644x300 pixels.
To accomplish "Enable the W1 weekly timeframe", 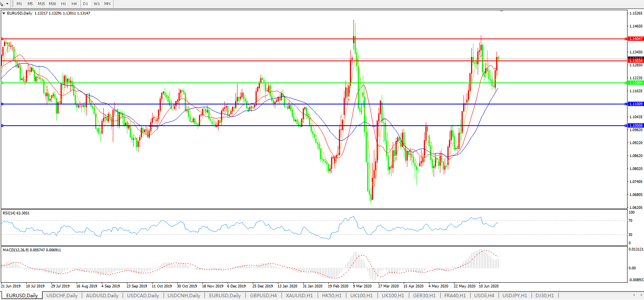I will (97, 4).
